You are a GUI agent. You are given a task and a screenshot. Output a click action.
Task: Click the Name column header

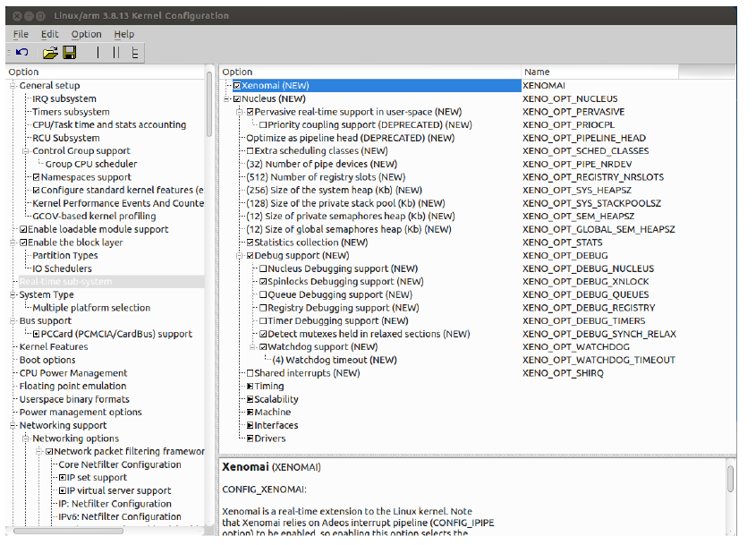(x=537, y=72)
